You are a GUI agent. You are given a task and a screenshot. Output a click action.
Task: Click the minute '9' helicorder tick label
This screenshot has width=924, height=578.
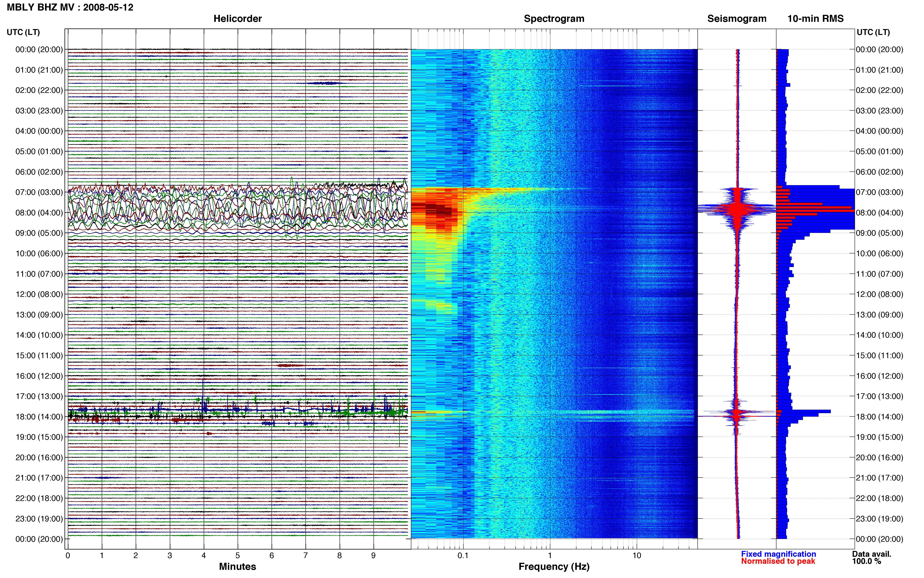(x=373, y=555)
